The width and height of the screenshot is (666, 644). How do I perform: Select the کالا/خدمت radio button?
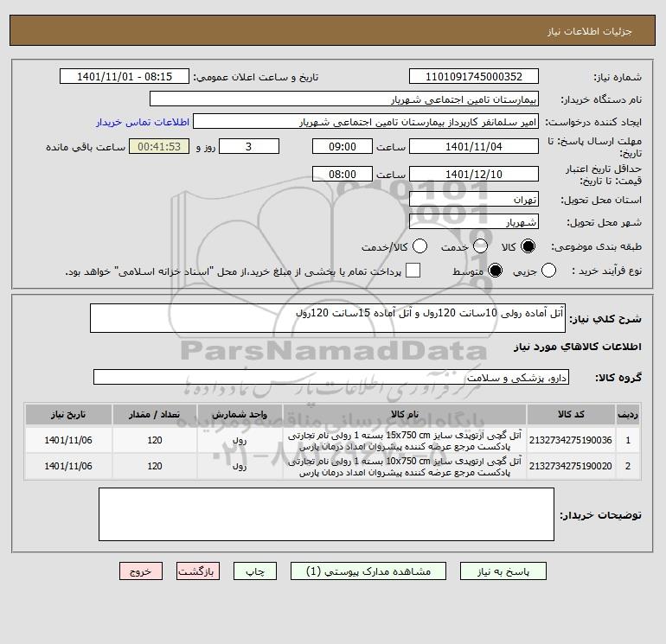420,246
